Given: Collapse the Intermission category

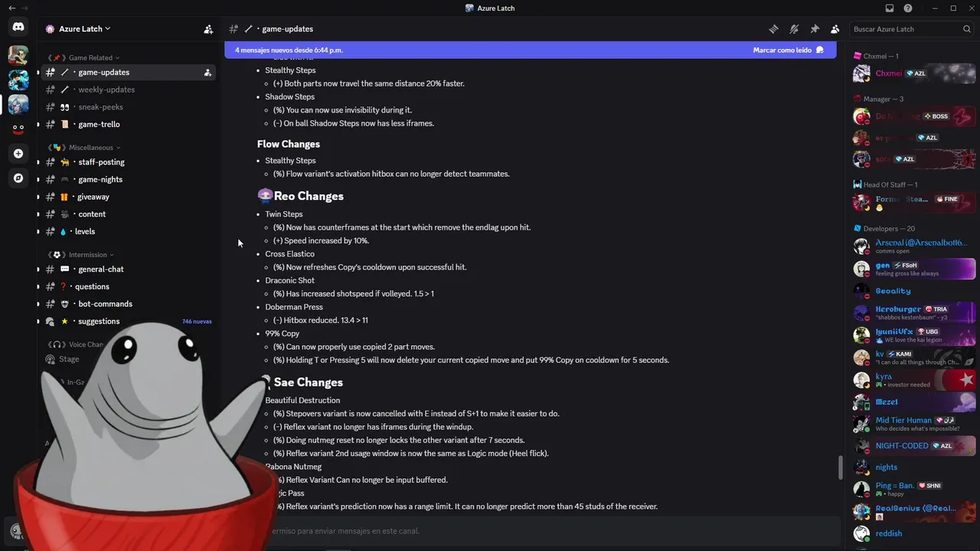Looking at the screenshot, I should point(81,255).
